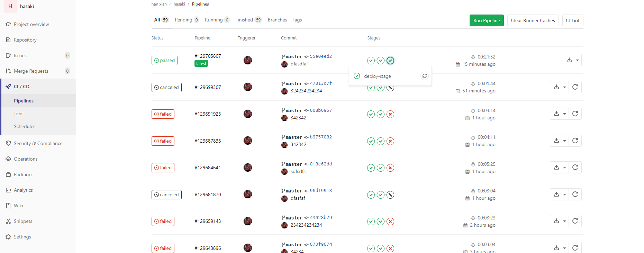
Task: Click canceled third stage of pipeline #129681870
Action: coord(390,195)
